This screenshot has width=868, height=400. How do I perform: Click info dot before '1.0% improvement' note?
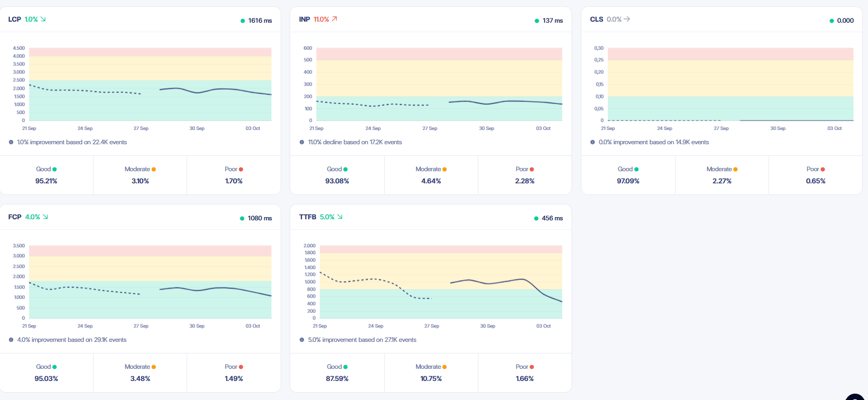coord(11,142)
